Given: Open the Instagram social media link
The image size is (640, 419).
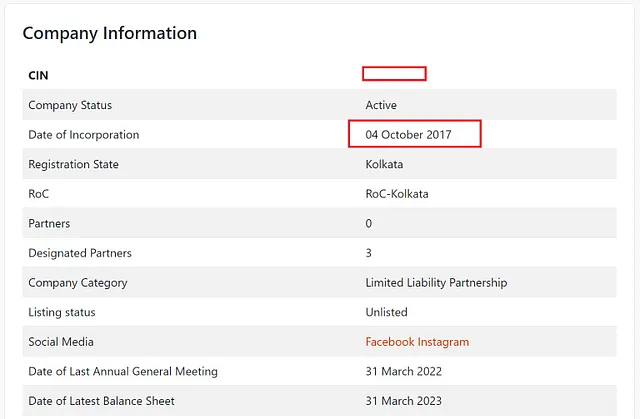Looking at the screenshot, I should point(443,342).
